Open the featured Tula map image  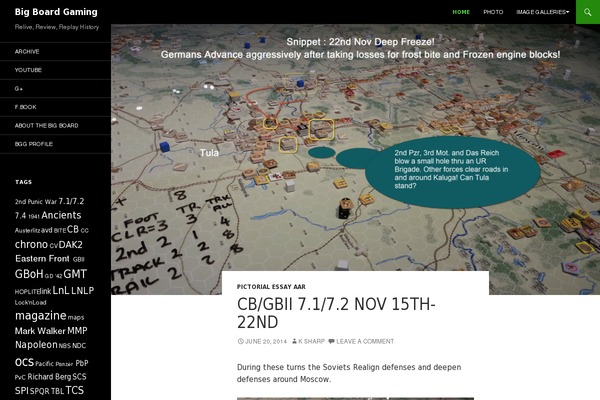pos(355,159)
